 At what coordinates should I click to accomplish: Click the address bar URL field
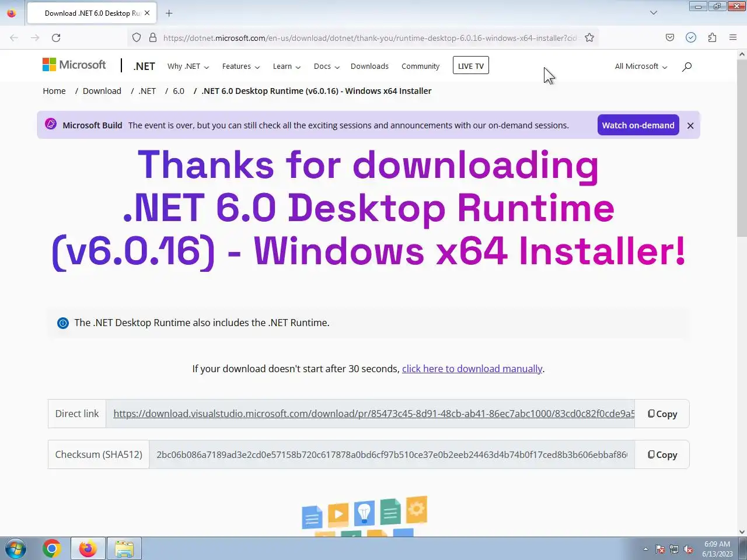[369, 38]
